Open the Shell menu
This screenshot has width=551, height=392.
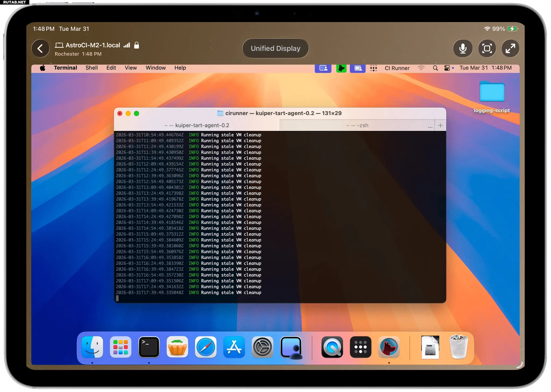click(x=91, y=68)
